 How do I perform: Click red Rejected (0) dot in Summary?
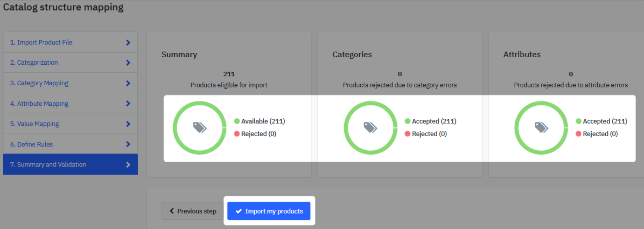click(237, 134)
